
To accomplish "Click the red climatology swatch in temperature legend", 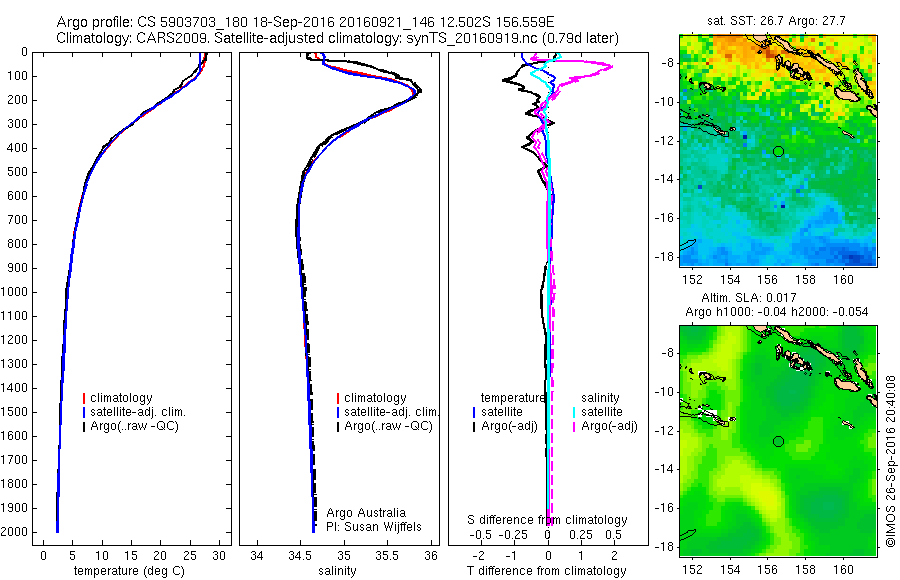I will 84,398.
